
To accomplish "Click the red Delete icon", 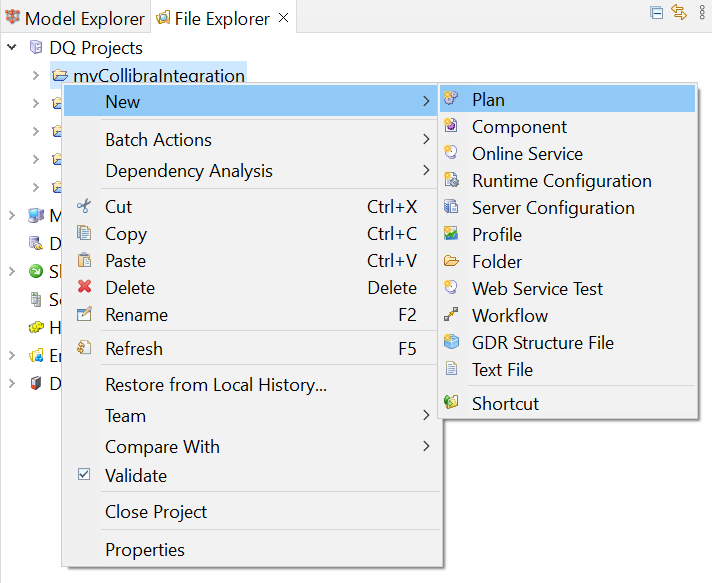I will [85, 288].
